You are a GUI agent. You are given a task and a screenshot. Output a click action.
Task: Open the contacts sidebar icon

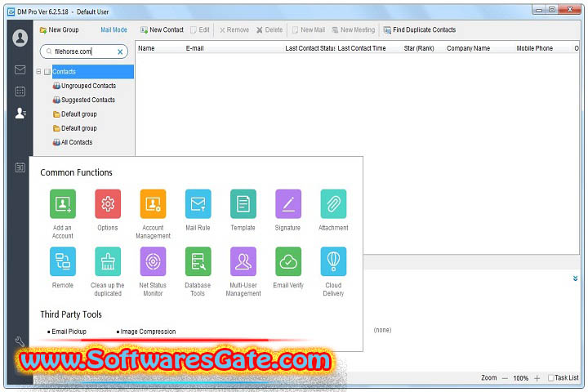click(x=20, y=113)
